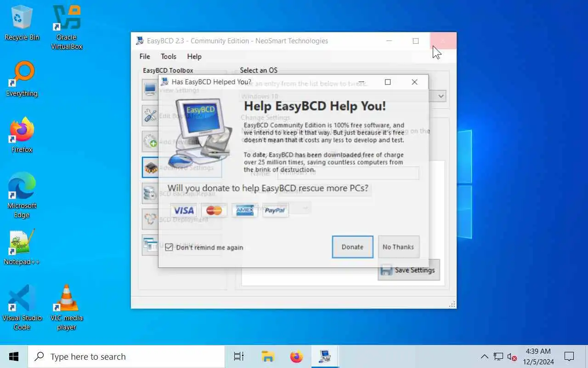Click Help EasyBCD Help You heading
The height and width of the screenshot is (368, 588).
(315, 106)
